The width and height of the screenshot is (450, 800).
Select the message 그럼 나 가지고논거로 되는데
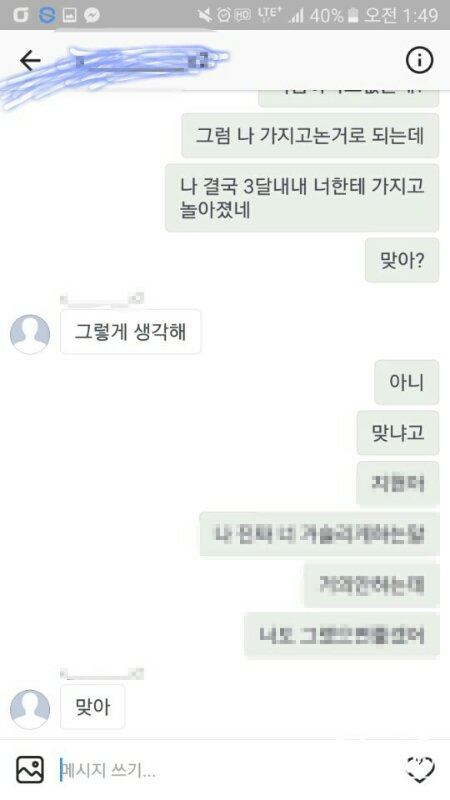click(x=310, y=136)
